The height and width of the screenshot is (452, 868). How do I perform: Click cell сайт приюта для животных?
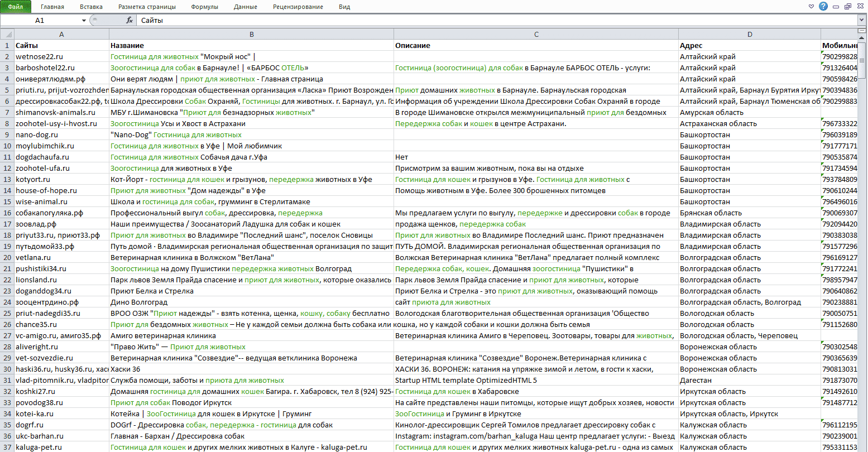pos(536,302)
